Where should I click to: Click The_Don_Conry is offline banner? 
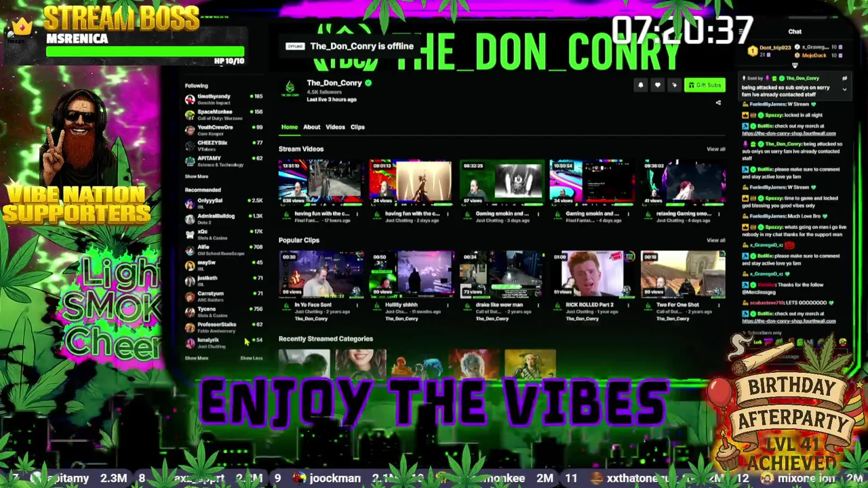click(350, 46)
